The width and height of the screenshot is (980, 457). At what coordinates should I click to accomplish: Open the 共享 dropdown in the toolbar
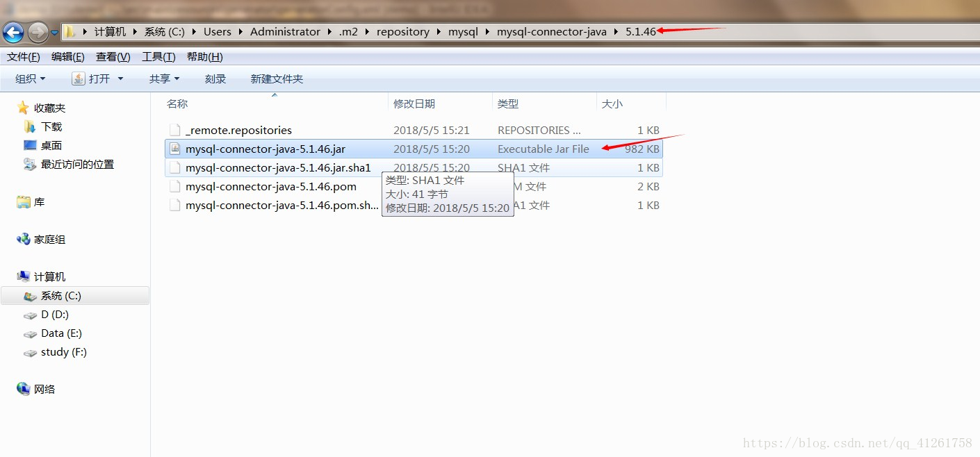[165, 79]
